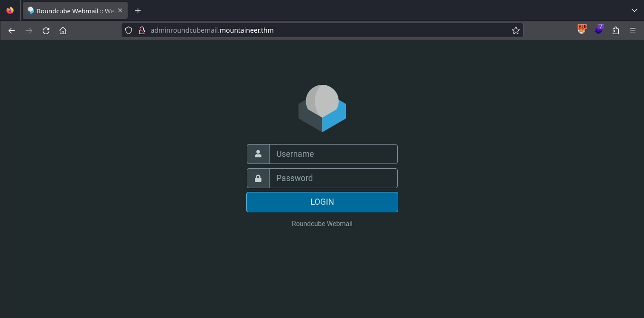Open a new tab with plus button
Viewport: 644px width, 318px height.
[138, 10]
